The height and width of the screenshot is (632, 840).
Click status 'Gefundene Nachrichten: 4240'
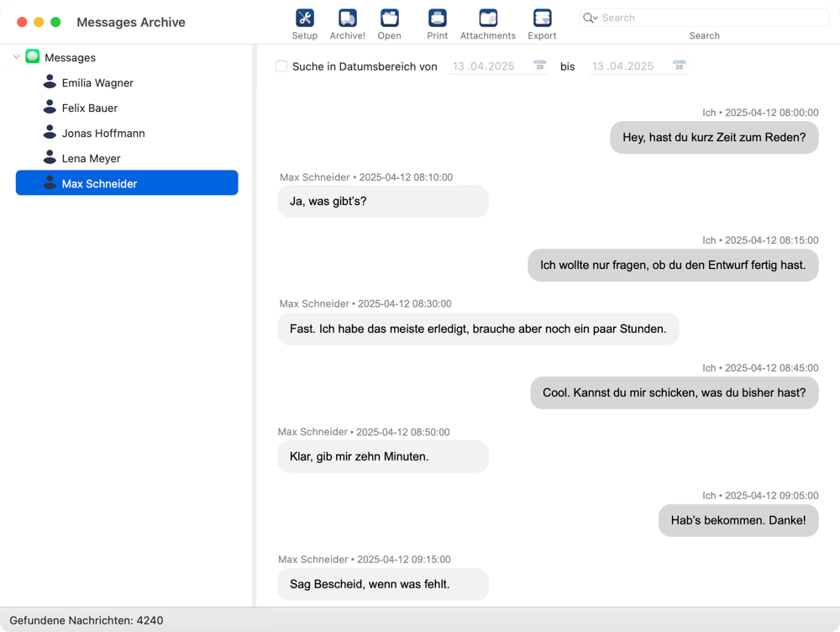(x=87, y=620)
